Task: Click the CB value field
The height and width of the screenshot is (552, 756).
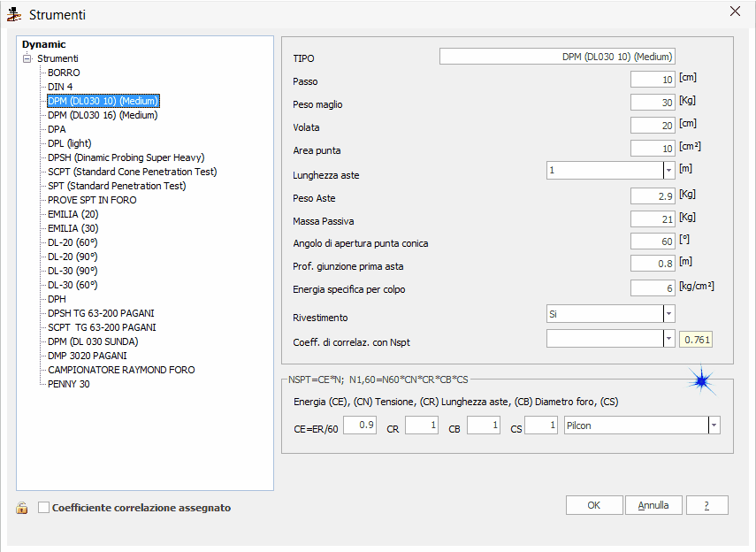Action: (484, 425)
